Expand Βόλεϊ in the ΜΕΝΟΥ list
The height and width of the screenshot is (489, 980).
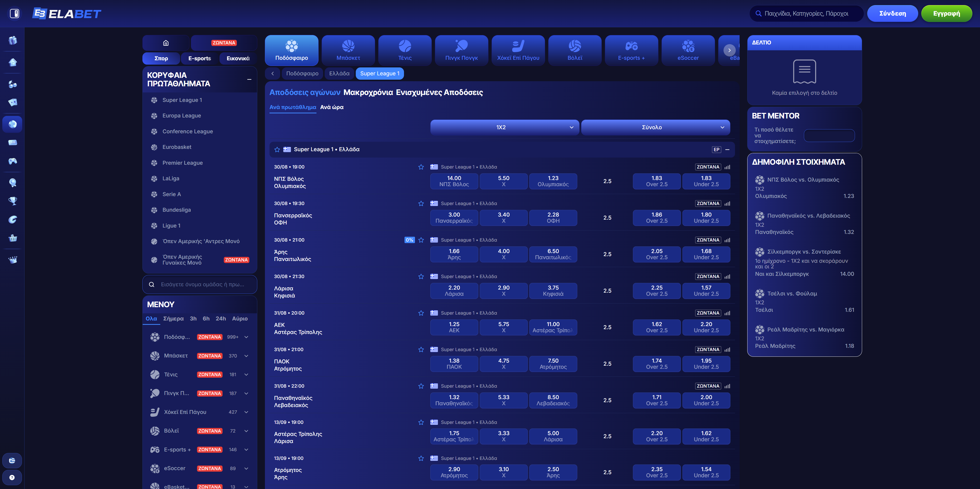[246, 431]
